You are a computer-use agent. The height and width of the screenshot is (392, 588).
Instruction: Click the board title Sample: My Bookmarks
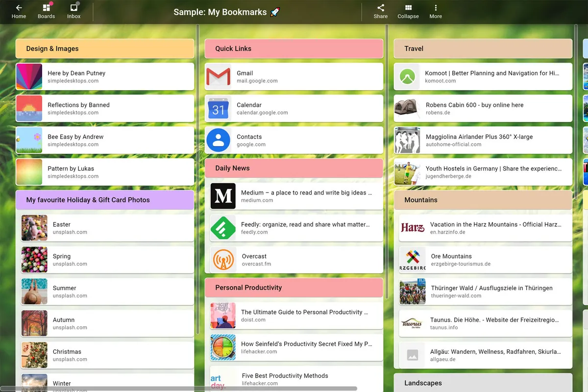click(226, 12)
